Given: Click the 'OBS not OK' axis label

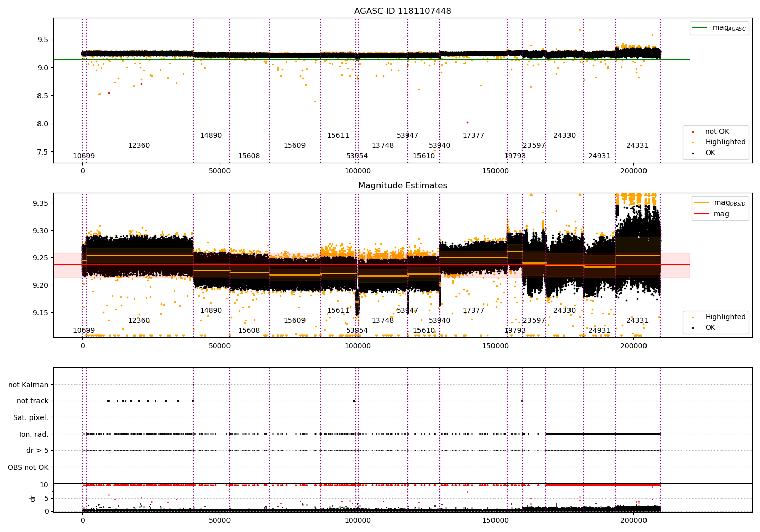Looking at the screenshot, I should [x=28, y=468].
